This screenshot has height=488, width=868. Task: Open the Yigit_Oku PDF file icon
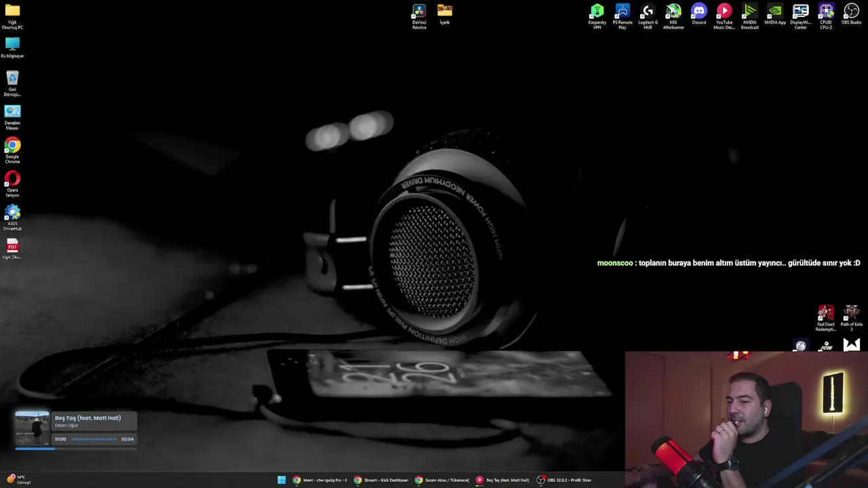(x=12, y=249)
